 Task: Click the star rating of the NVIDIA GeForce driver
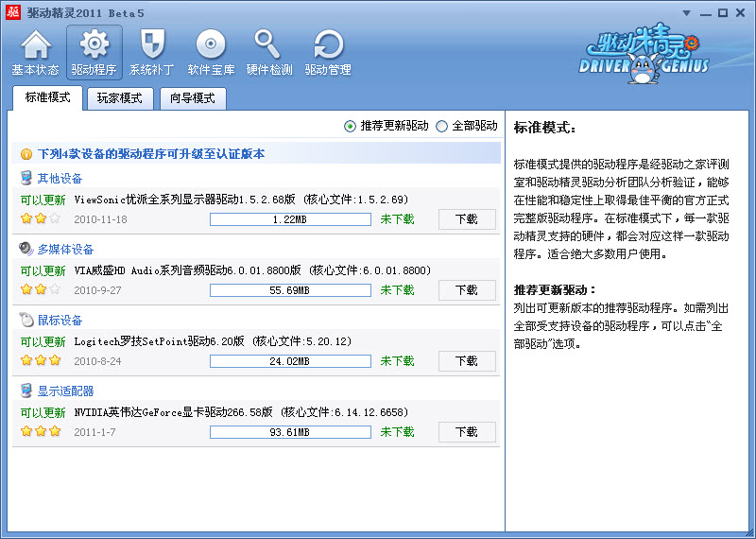pos(41,431)
